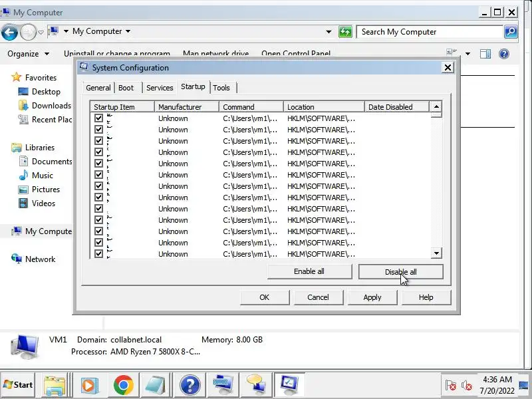Switch to System Configuration taskbar button
The image size is (532, 399).
[x=289, y=385]
